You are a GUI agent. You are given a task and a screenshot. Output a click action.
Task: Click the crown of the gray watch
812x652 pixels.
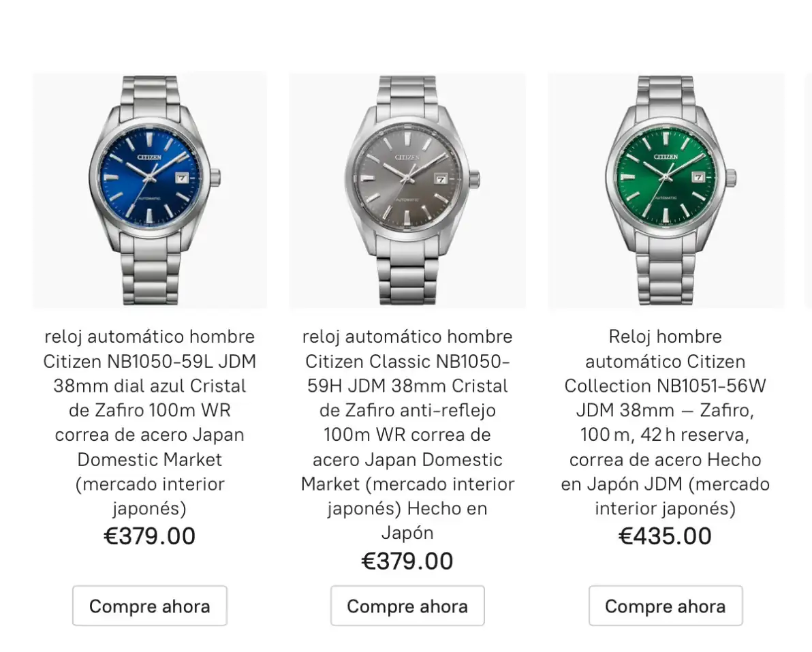(x=475, y=178)
